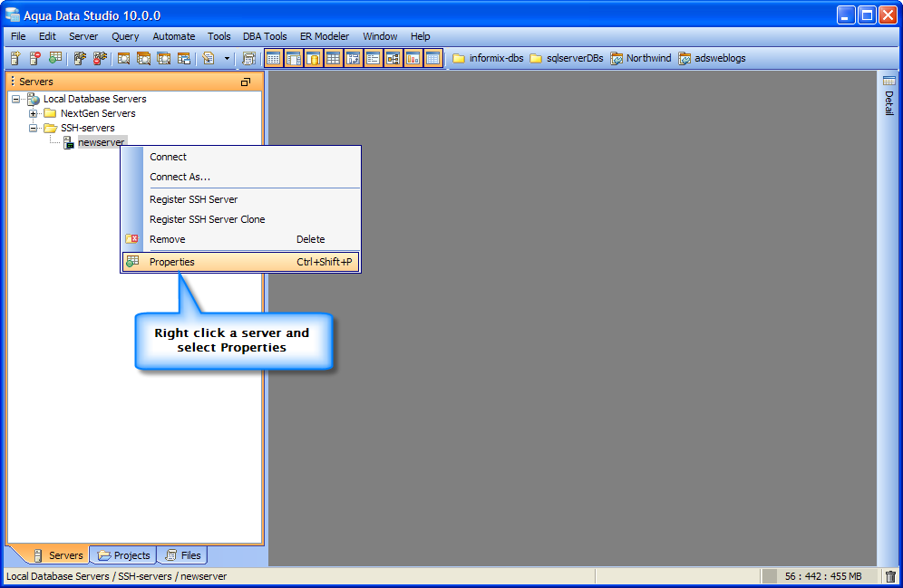This screenshot has height=588, width=903.
Task: Open the Edit menu
Action: [47, 36]
